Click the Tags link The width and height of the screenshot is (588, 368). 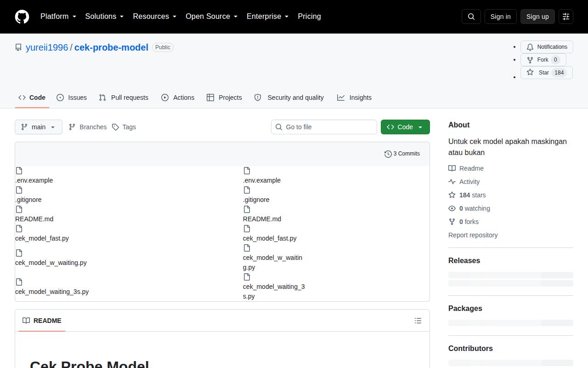[x=124, y=127]
